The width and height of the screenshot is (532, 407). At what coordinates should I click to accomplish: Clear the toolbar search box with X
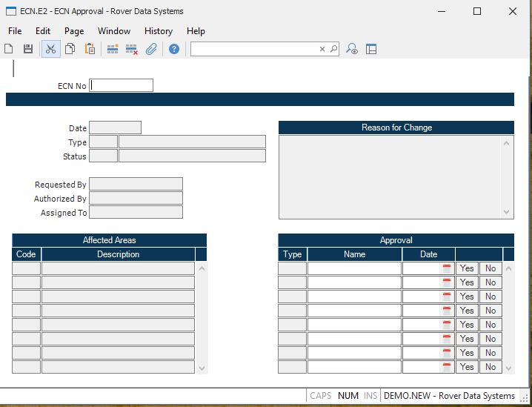(322, 49)
